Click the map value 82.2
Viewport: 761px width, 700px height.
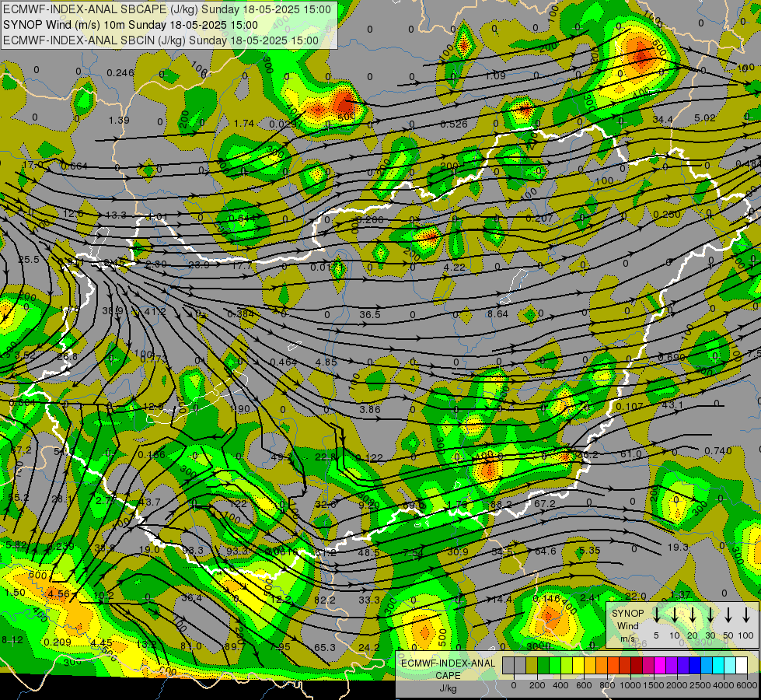(x=325, y=600)
